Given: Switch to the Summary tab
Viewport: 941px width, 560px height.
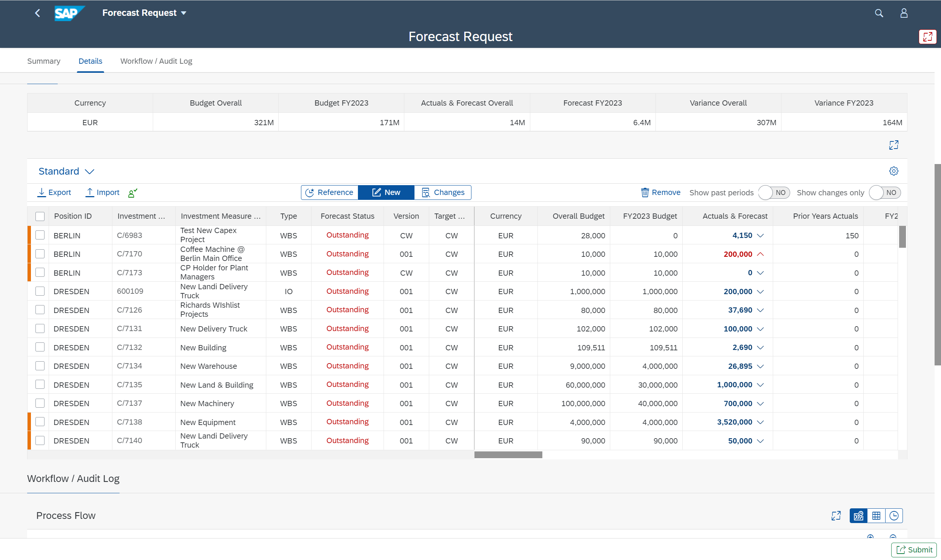Looking at the screenshot, I should click(x=43, y=61).
